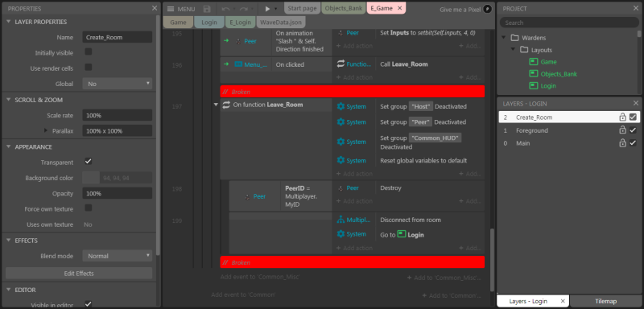Click System gear icon for Common_HUD action

click(x=341, y=142)
